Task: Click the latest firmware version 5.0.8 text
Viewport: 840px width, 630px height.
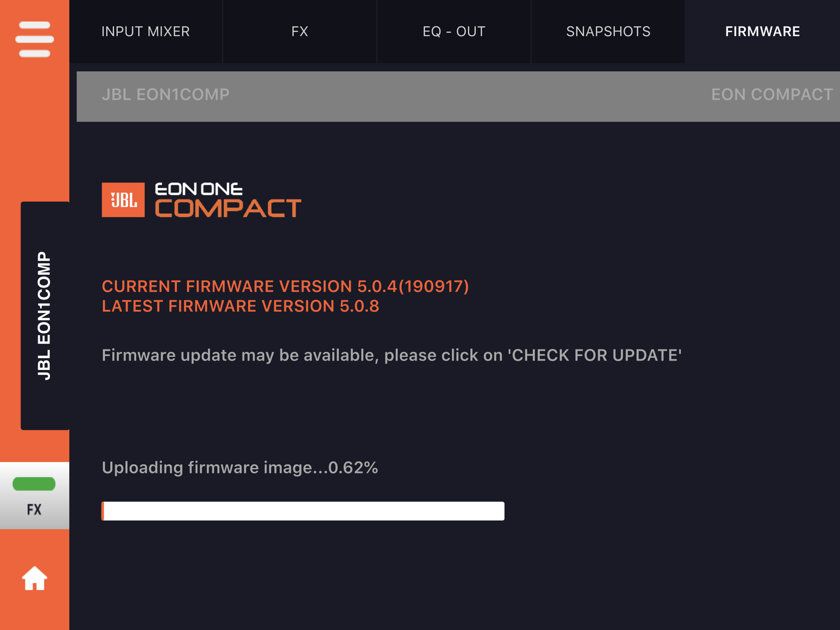Action: pyautogui.click(x=240, y=306)
